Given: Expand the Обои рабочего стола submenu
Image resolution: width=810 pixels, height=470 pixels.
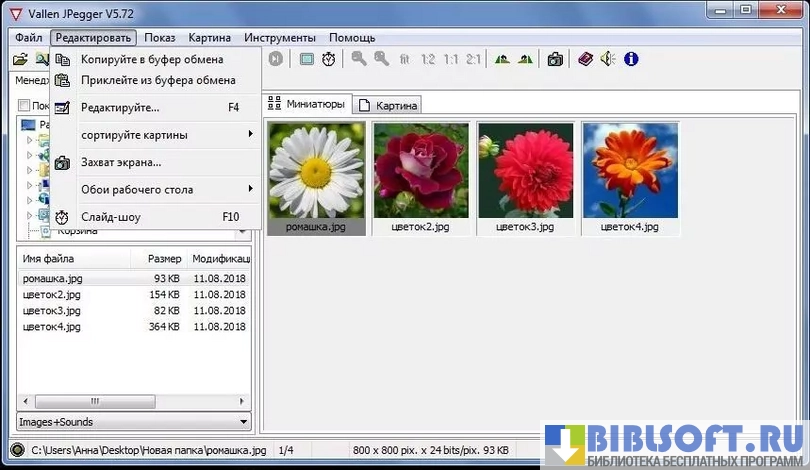Looking at the screenshot, I should click(160, 189).
